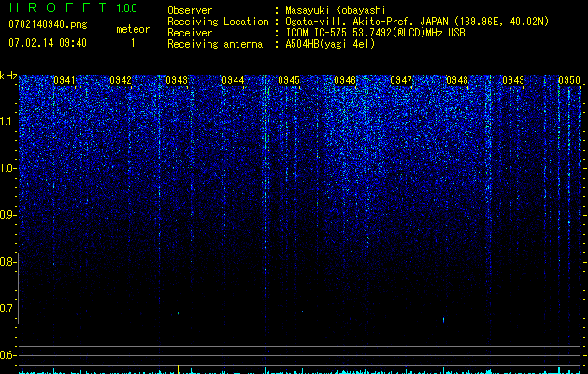
Task: Click the Receiving antenna label
Action: [215, 44]
